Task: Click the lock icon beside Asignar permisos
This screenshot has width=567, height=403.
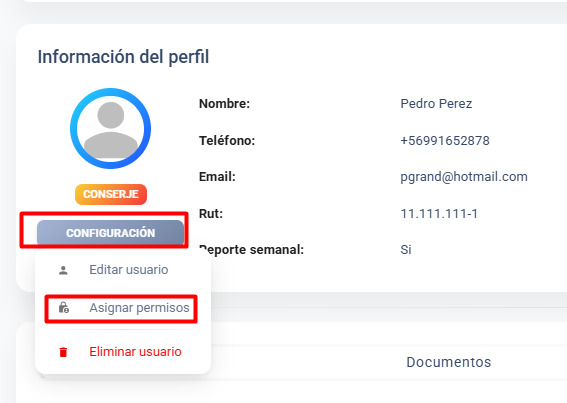Action: point(64,307)
